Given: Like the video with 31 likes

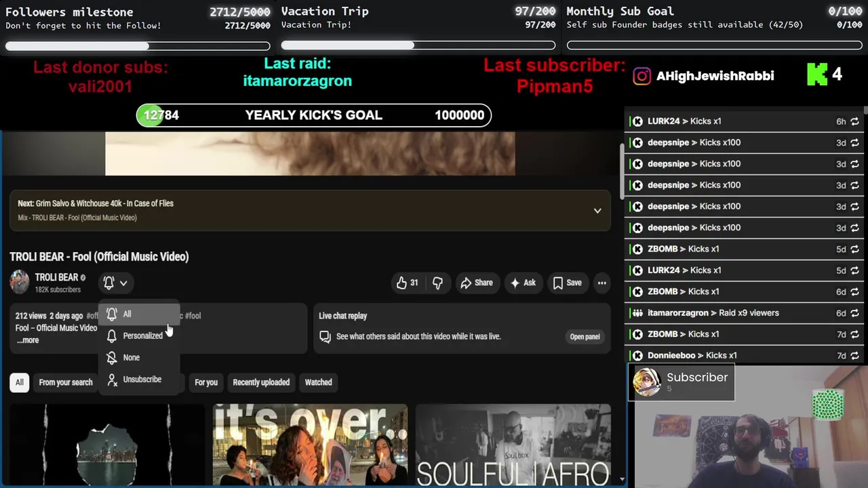Looking at the screenshot, I should pos(407,283).
